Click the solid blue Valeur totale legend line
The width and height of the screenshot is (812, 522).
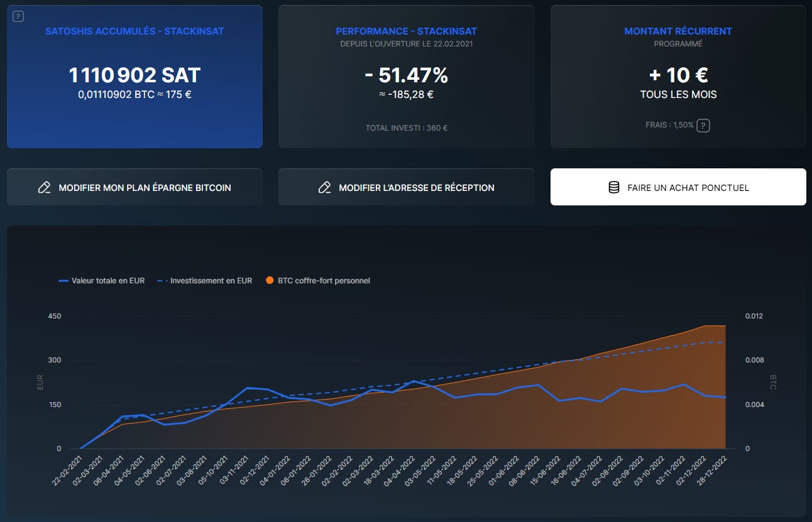coord(63,281)
